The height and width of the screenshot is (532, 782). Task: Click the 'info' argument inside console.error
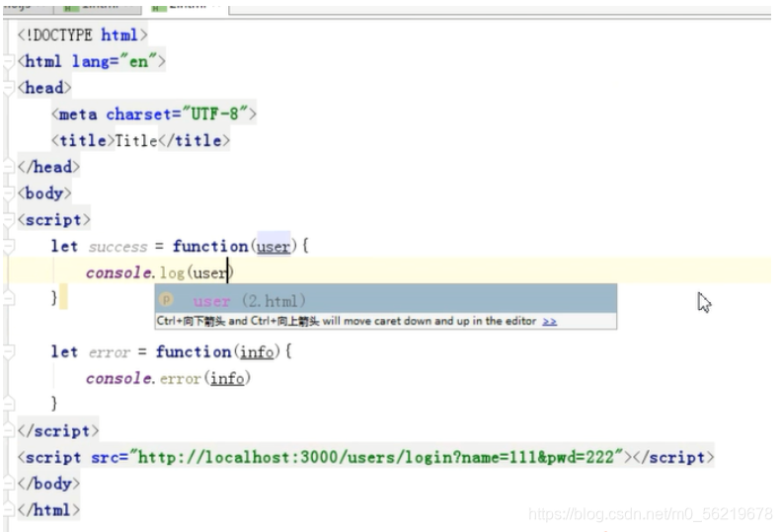tap(227, 378)
